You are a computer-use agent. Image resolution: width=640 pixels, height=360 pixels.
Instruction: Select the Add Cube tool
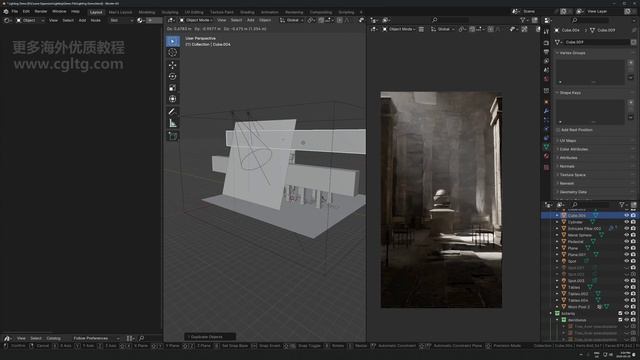pyautogui.click(x=173, y=136)
